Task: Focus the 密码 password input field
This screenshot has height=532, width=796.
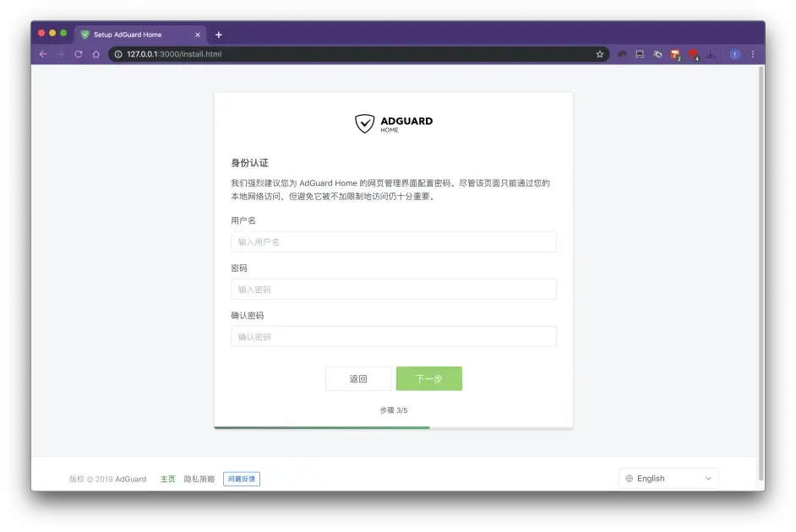Action: 394,290
